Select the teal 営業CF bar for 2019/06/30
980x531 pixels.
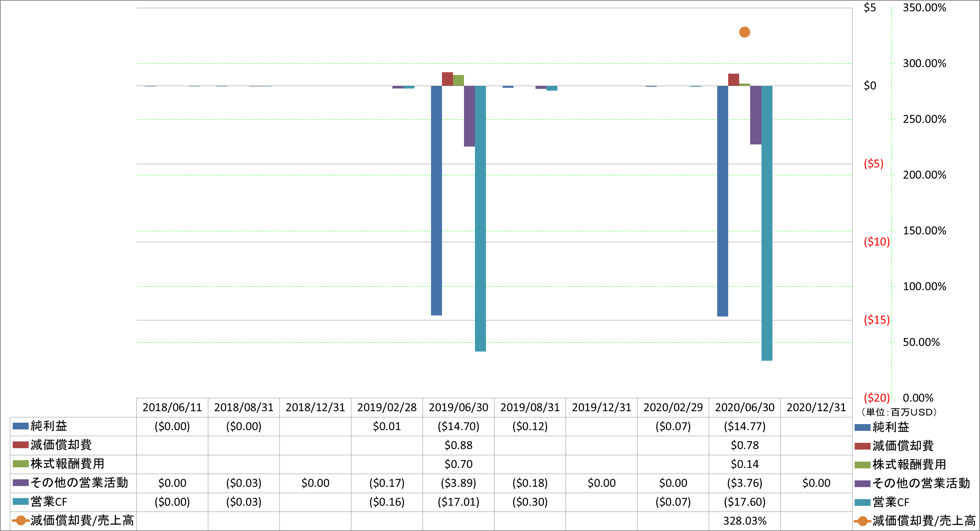coord(481,219)
